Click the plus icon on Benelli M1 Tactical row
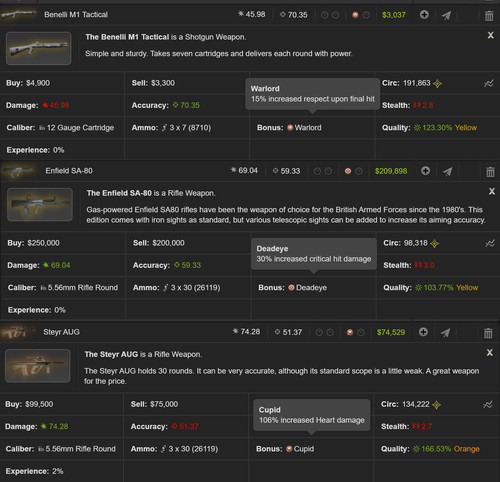500x482 pixels. [x=424, y=15]
